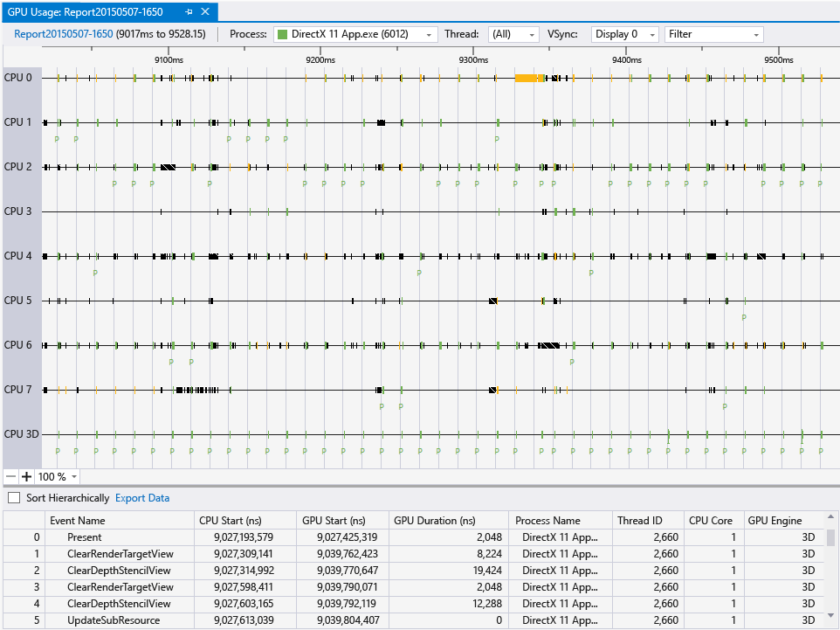Screen dimensions: 840x630
Task: Zoom out using the minus button
Action: (10, 477)
